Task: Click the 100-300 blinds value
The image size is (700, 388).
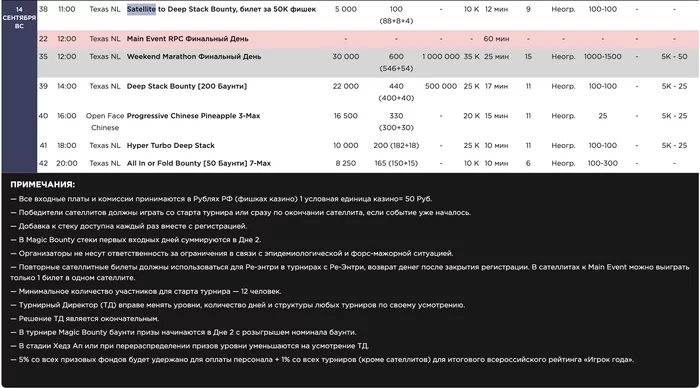Action: tap(602, 163)
